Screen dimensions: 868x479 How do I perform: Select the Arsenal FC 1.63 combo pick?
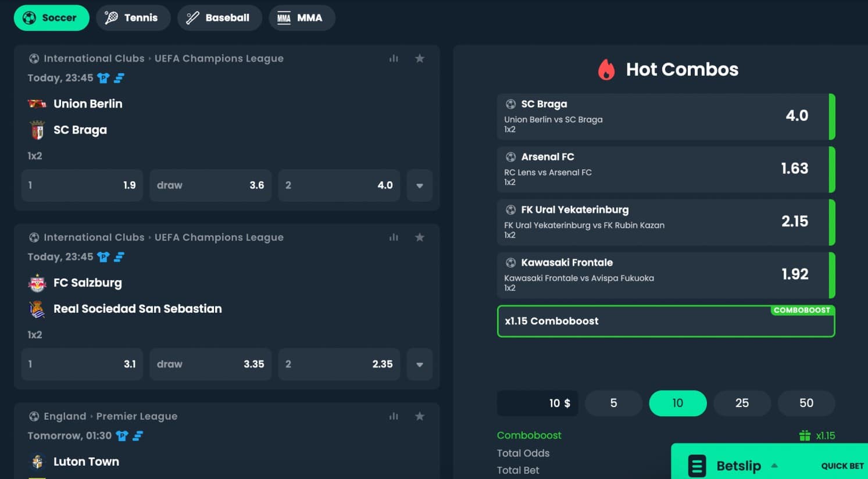point(666,170)
